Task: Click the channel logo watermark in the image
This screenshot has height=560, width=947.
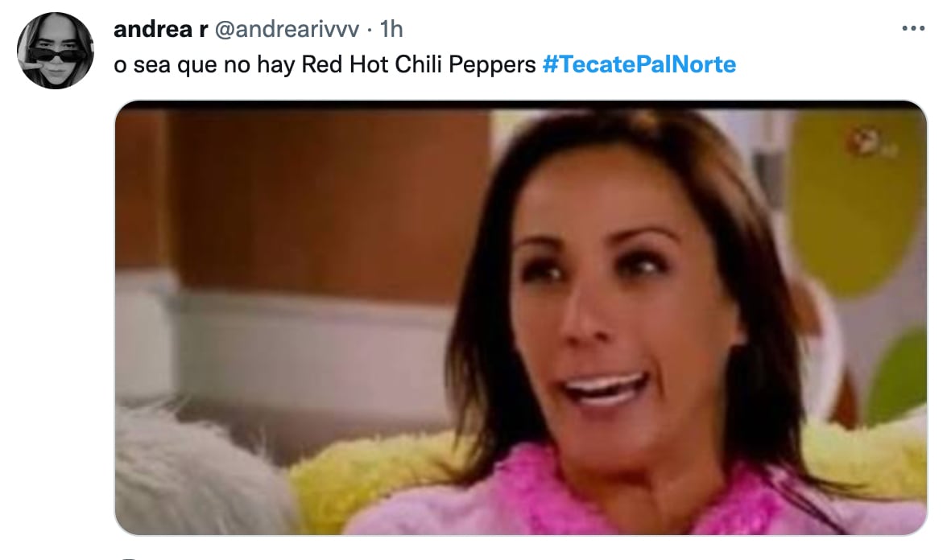Action: pyautogui.click(x=871, y=143)
